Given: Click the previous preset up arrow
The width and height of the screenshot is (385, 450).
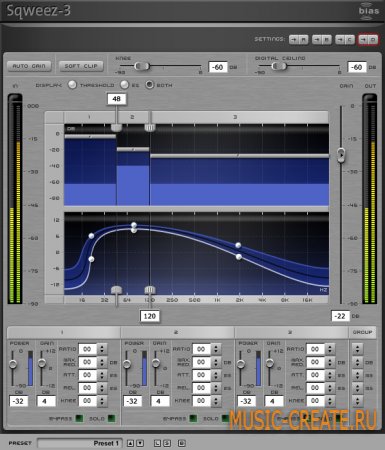Looking at the screenshot, I should (130, 443).
